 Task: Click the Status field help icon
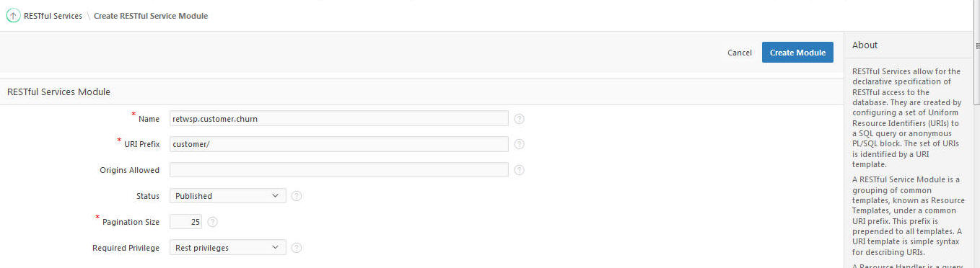tap(296, 196)
